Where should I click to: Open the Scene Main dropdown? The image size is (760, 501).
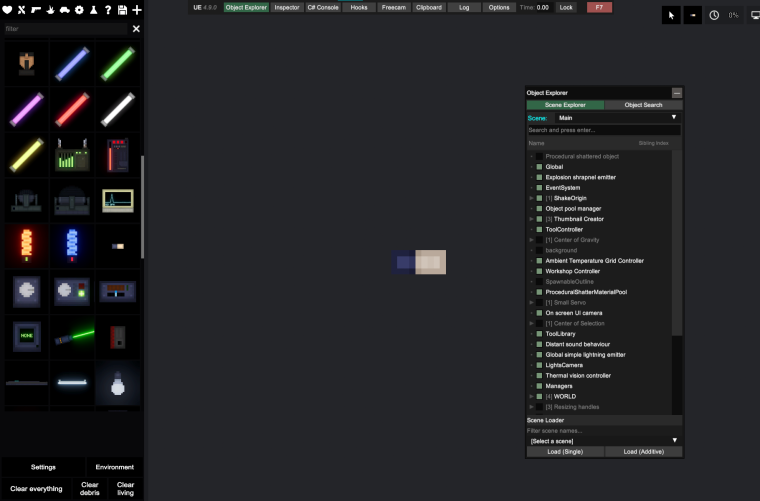[x=618, y=118]
